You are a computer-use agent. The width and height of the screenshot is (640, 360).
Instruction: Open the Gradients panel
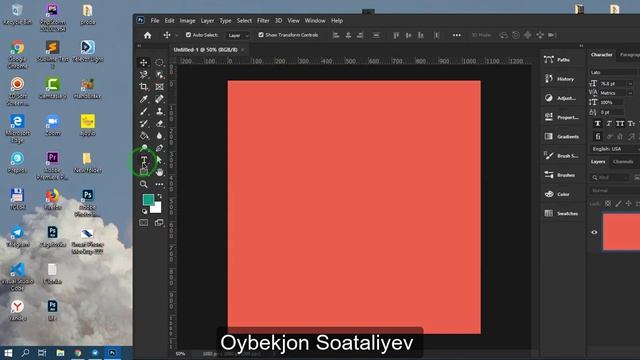562,136
